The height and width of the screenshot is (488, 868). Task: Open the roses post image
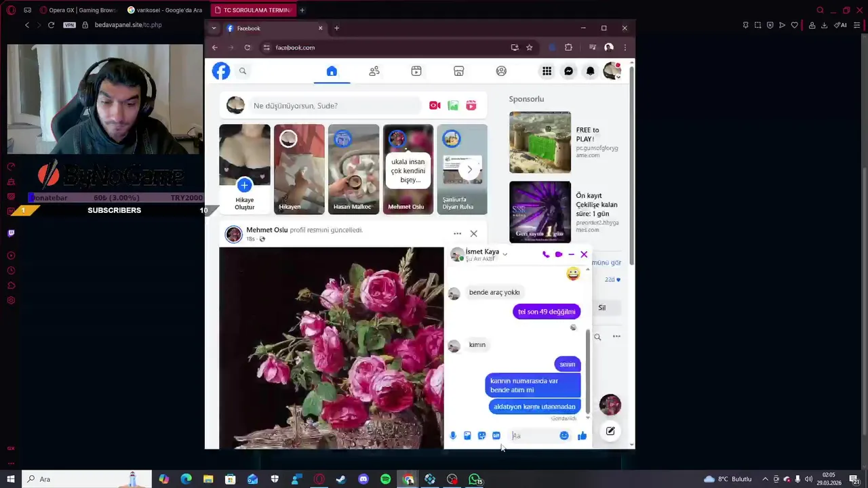click(x=331, y=348)
